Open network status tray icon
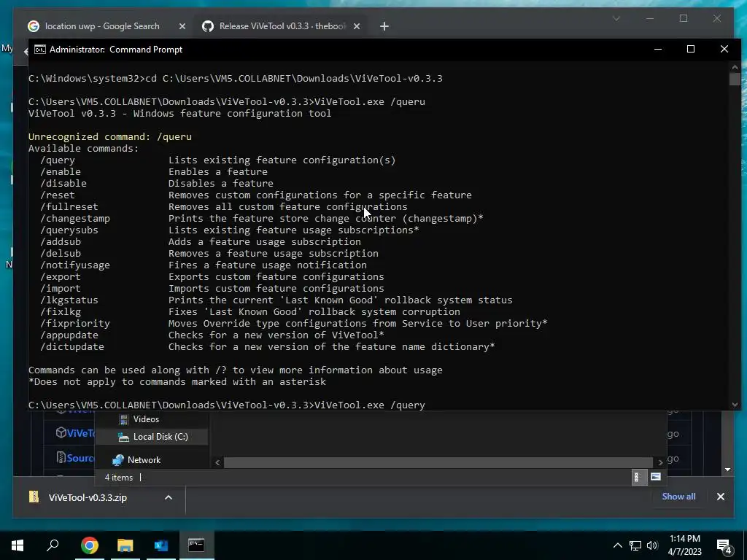The image size is (747, 560). tap(635, 545)
